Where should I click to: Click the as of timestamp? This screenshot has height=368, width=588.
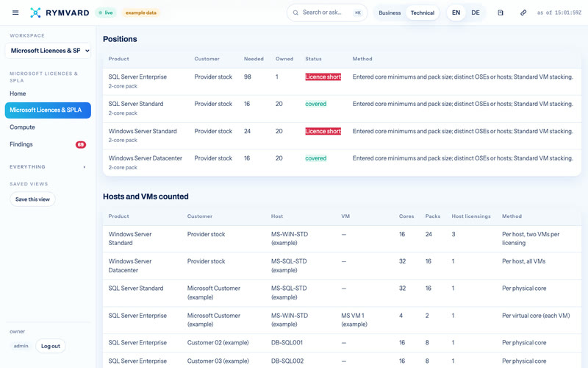559,13
